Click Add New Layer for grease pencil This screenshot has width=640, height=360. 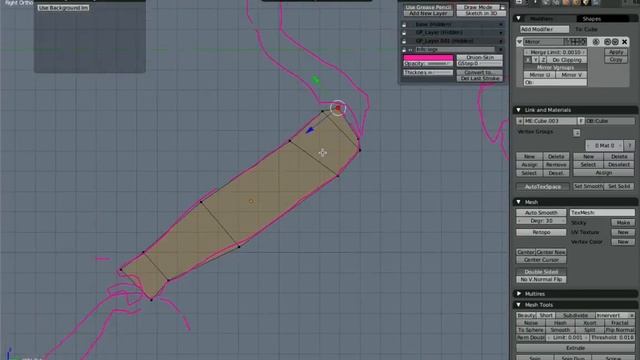coord(429,13)
